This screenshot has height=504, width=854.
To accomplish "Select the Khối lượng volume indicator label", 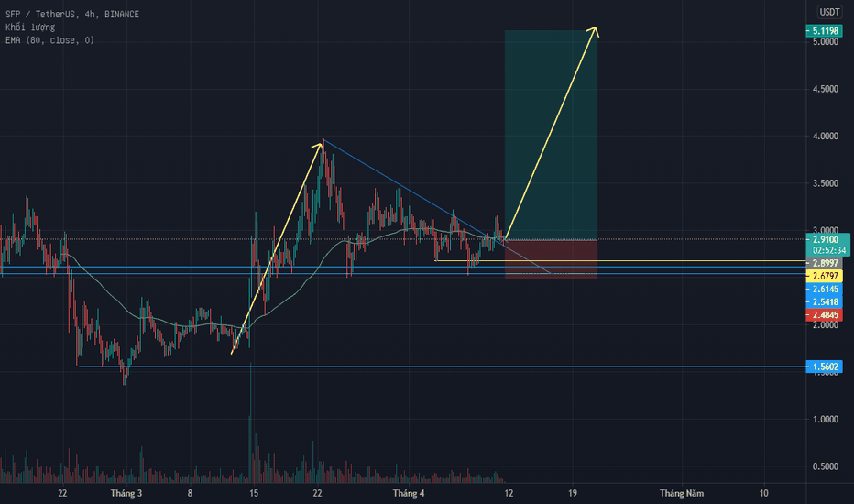I will pyautogui.click(x=30, y=27).
